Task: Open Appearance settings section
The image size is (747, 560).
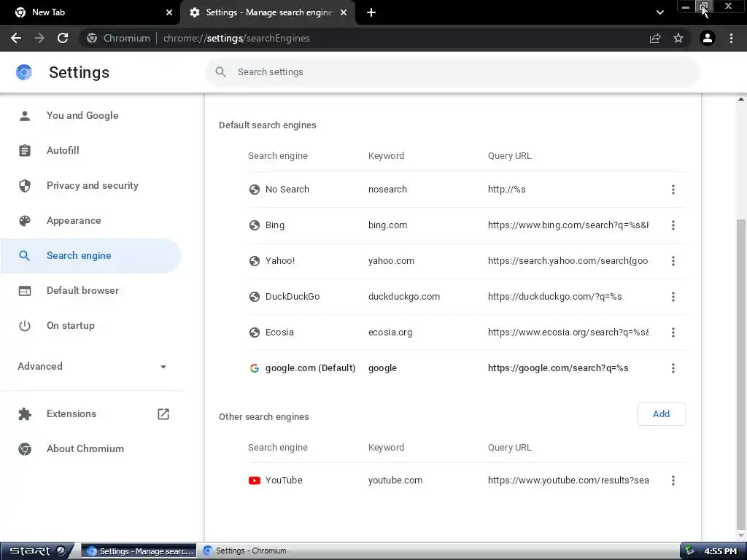Action: tap(90, 220)
